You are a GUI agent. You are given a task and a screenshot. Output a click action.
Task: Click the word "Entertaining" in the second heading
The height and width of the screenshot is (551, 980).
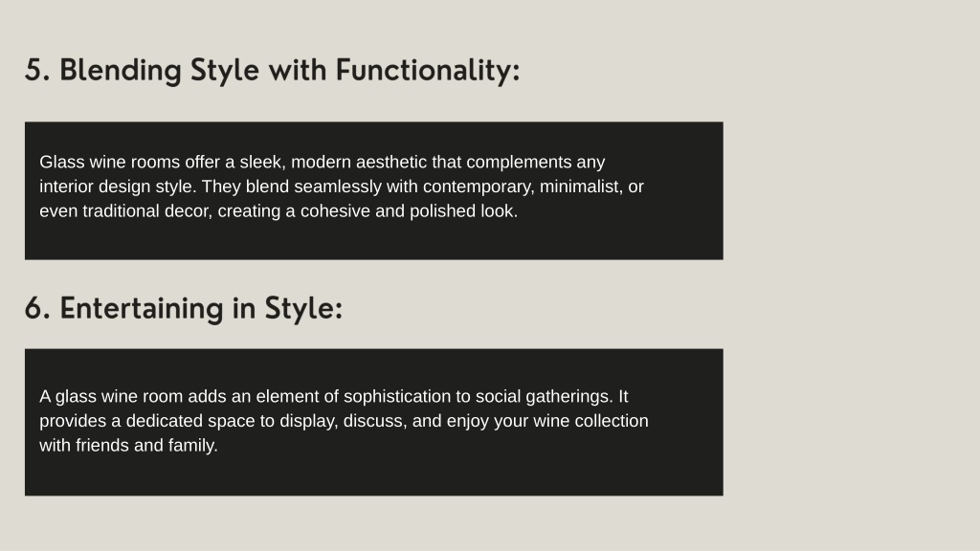click(x=142, y=309)
